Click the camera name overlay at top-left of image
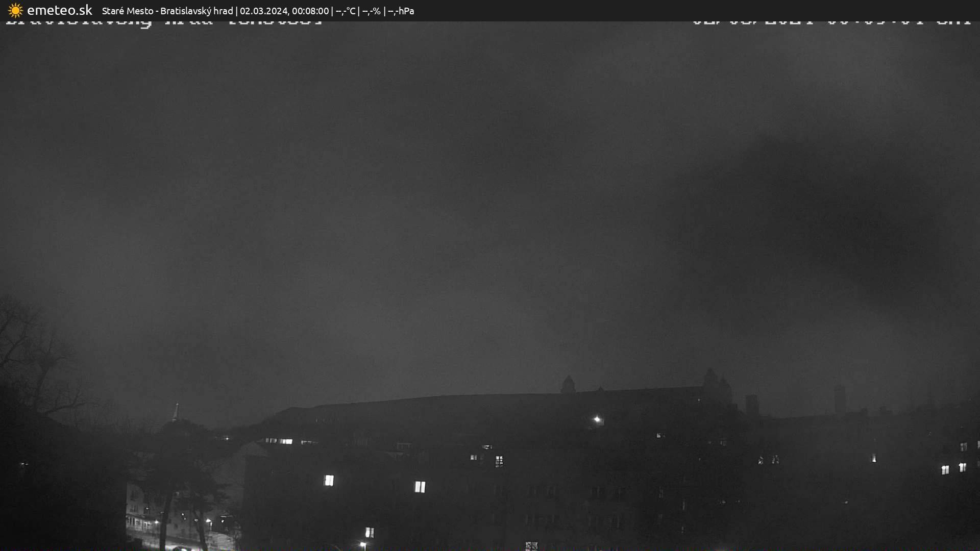980x551 pixels. pos(163,22)
